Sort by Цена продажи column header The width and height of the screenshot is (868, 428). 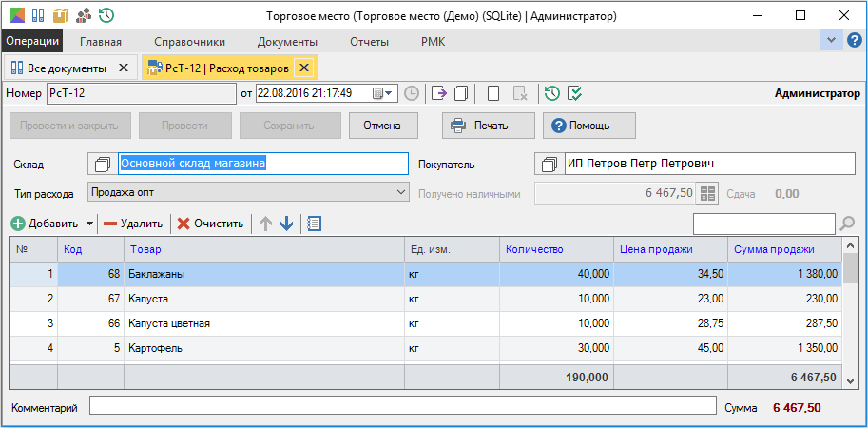click(x=670, y=249)
